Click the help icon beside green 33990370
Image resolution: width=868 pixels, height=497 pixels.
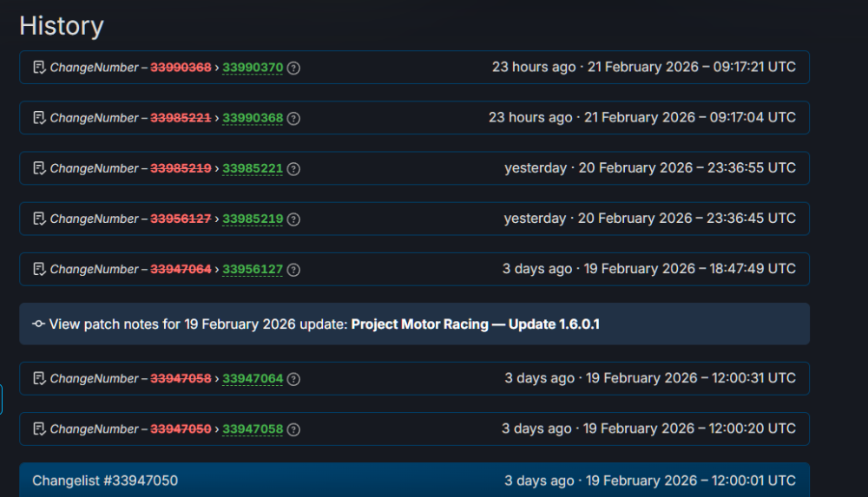[293, 68]
